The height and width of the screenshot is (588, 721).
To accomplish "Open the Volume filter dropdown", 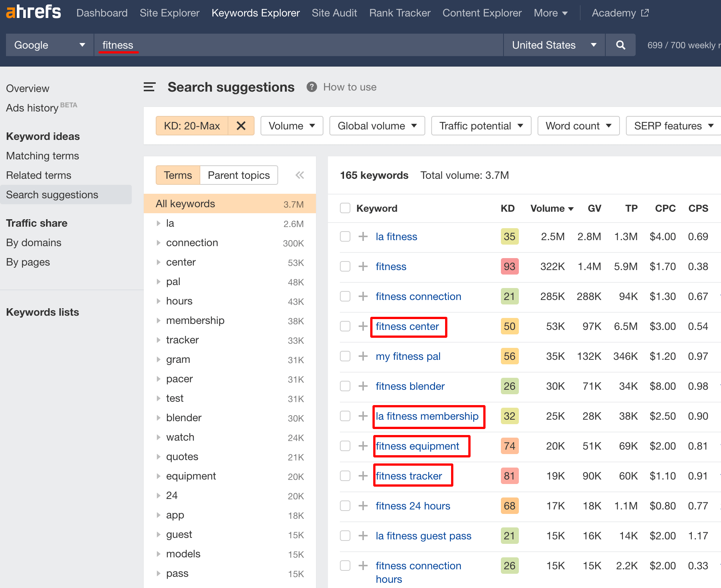I will coord(292,126).
